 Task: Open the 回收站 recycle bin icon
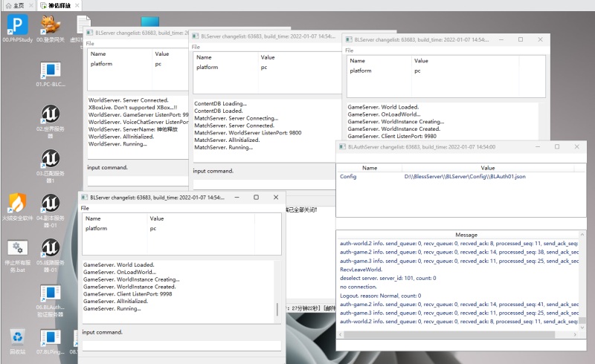point(17,339)
